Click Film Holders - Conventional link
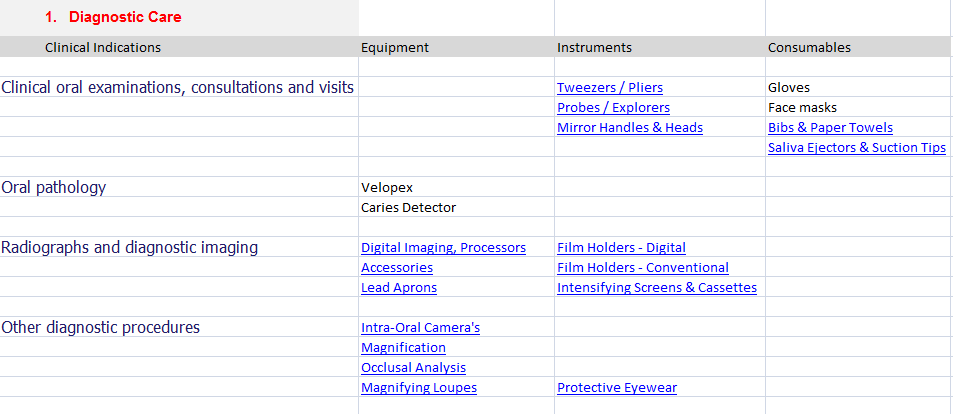The image size is (953, 414). tap(642, 268)
